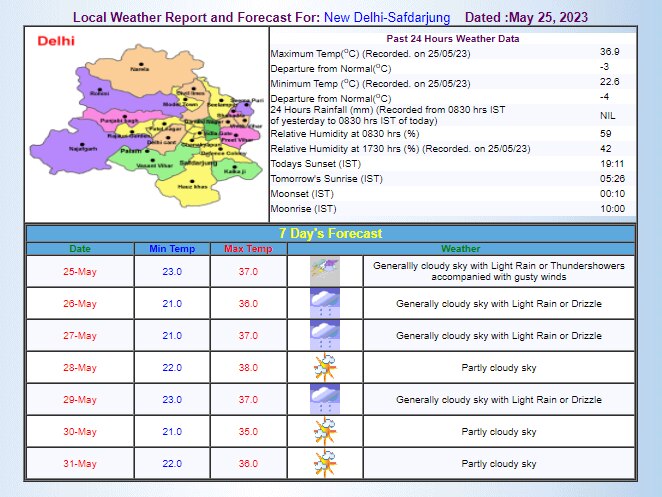Click the Max Temp column header

248,248
